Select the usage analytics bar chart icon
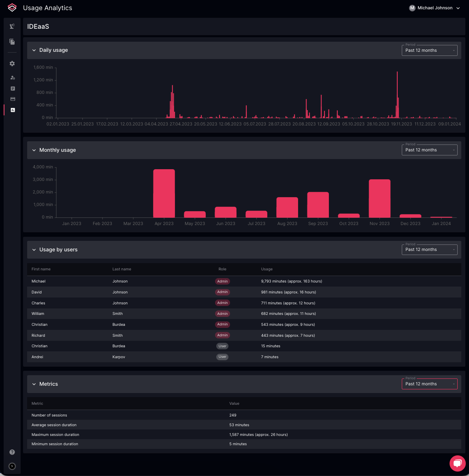The image size is (469, 476). (x=13, y=110)
